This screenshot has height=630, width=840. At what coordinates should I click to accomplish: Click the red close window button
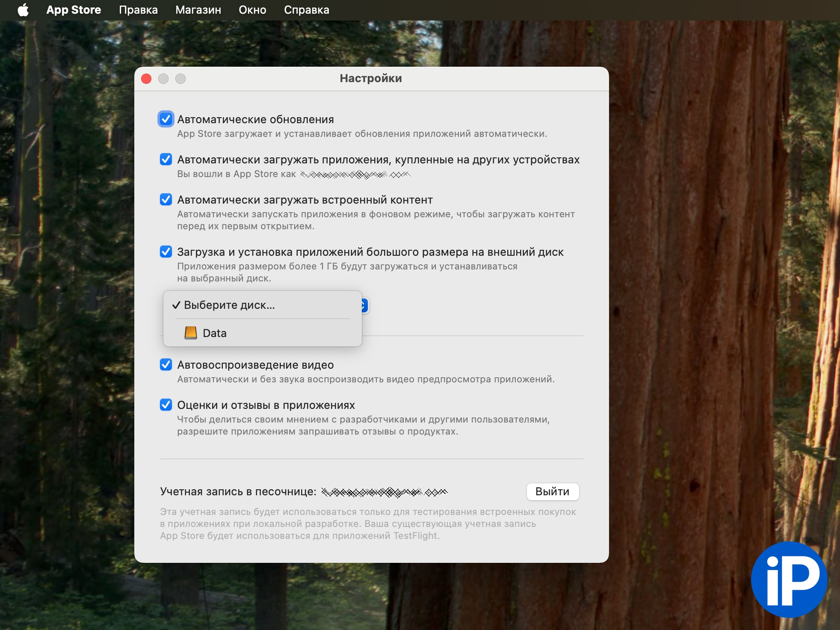[146, 79]
